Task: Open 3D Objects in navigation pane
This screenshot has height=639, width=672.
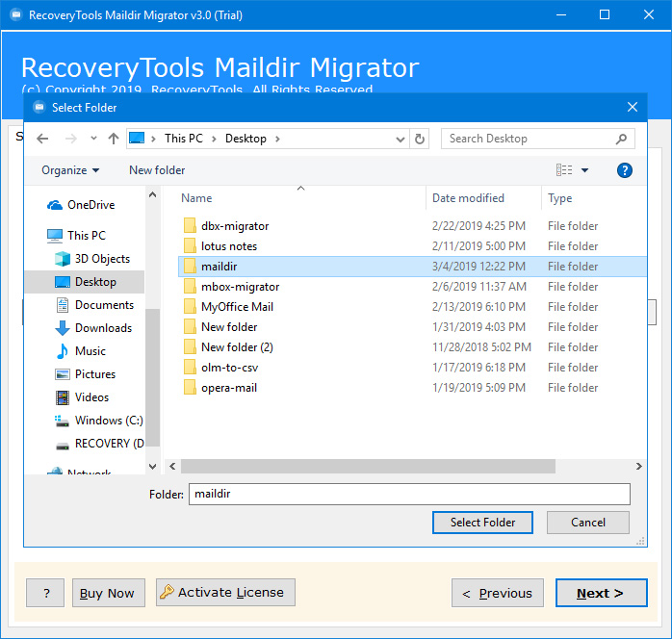Action: coord(92,259)
